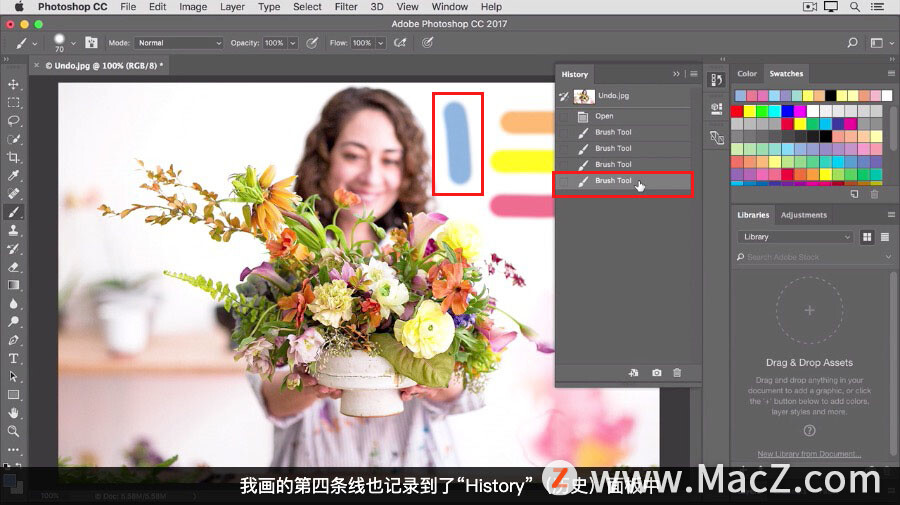Open the Opacity value dropdown

293,43
